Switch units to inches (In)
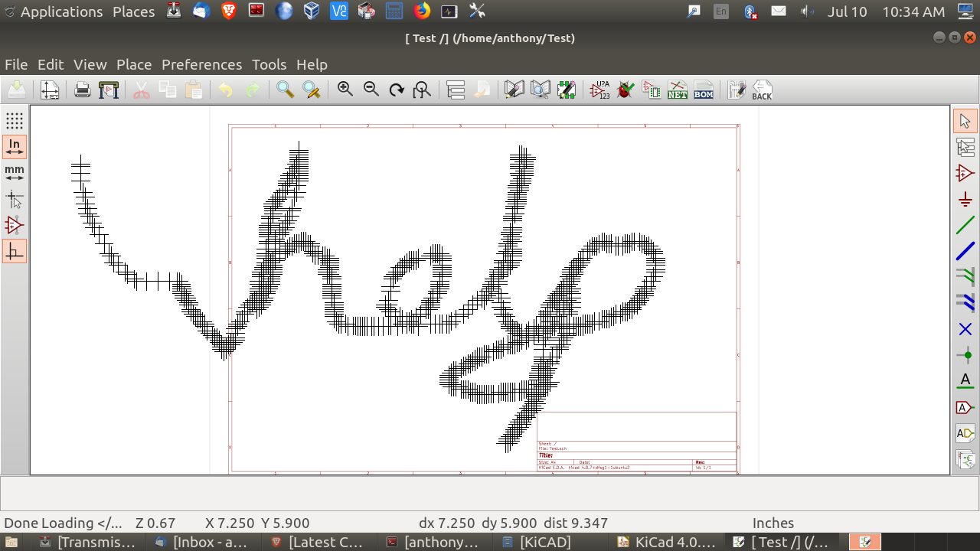The height and width of the screenshot is (551, 980). pos(15,147)
